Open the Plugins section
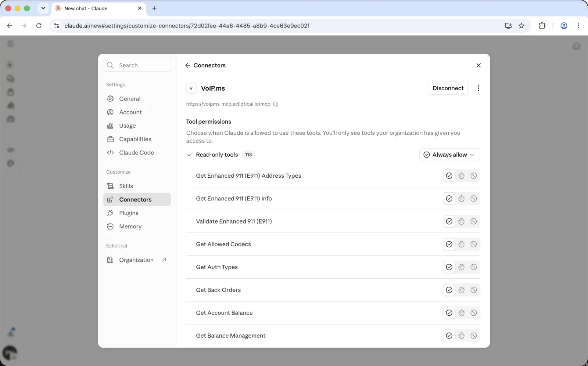The height and width of the screenshot is (366, 588). tap(137, 213)
